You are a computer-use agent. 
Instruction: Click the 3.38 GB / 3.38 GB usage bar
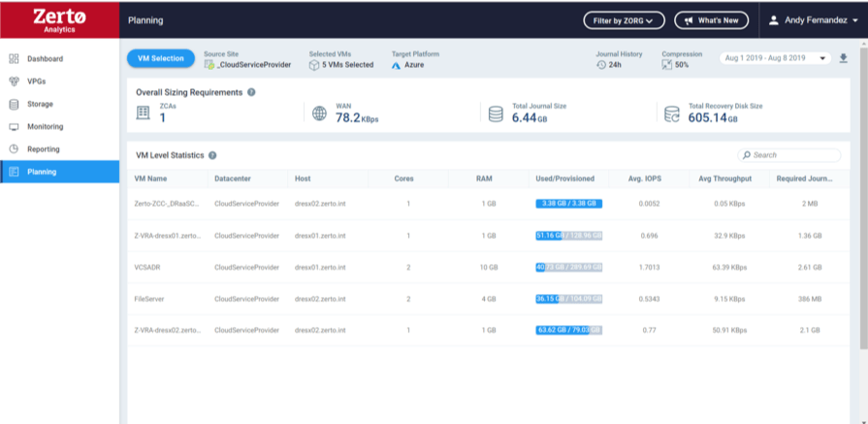pyautogui.click(x=568, y=204)
